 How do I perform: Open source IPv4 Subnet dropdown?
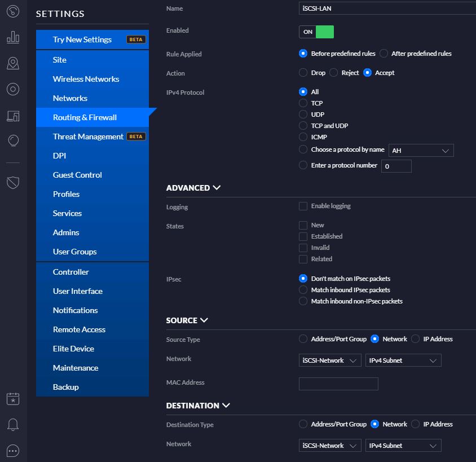coord(403,360)
